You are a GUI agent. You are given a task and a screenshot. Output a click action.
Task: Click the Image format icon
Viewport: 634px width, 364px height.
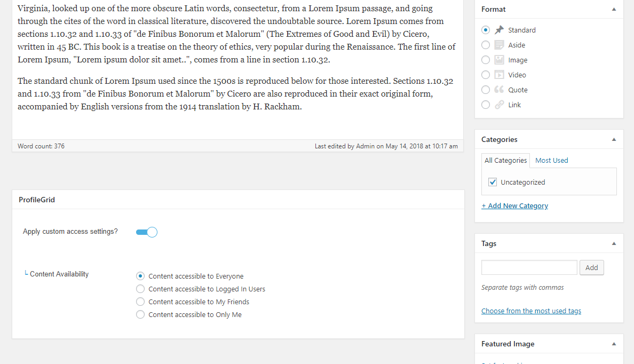pos(499,60)
